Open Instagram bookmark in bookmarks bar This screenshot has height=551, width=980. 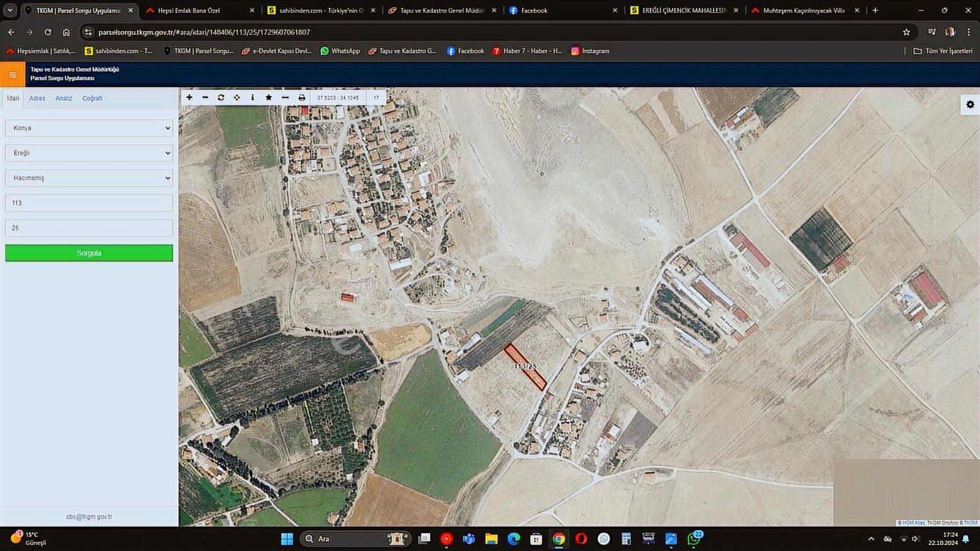pyautogui.click(x=590, y=51)
